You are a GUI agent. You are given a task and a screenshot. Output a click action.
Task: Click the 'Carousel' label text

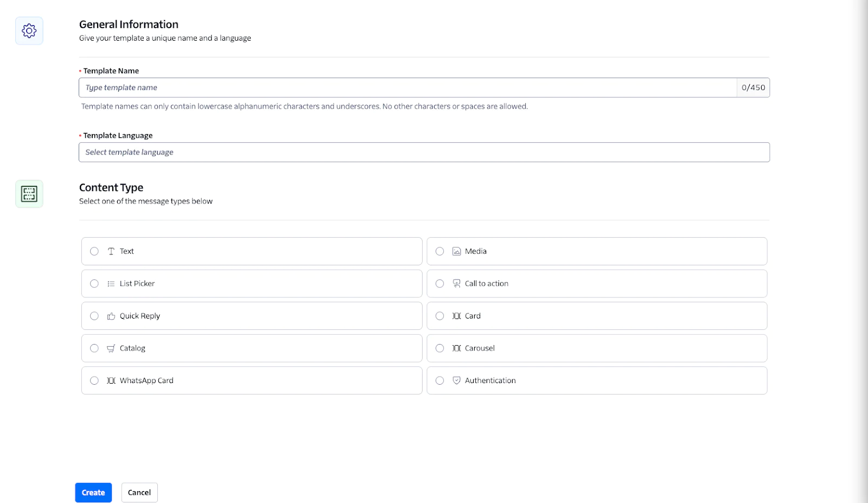480,348
